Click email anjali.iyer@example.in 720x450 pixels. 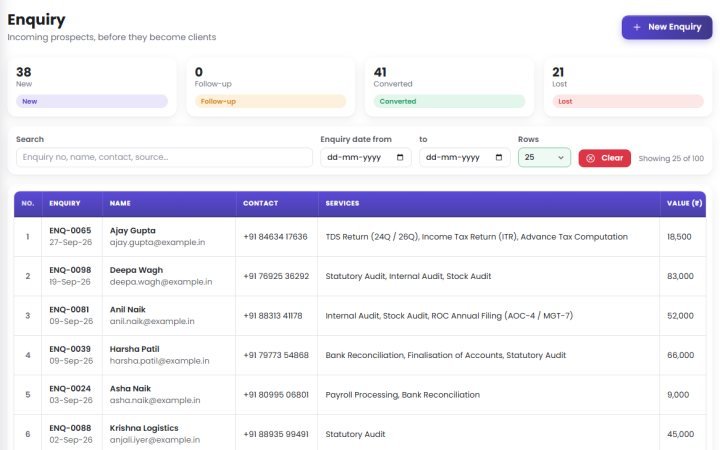tap(154, 440)
